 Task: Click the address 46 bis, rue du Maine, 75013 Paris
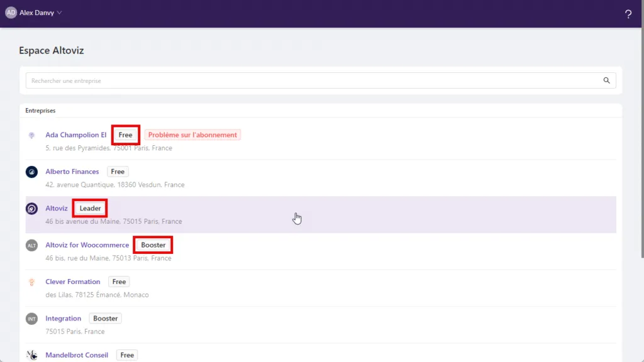(108, 258)
